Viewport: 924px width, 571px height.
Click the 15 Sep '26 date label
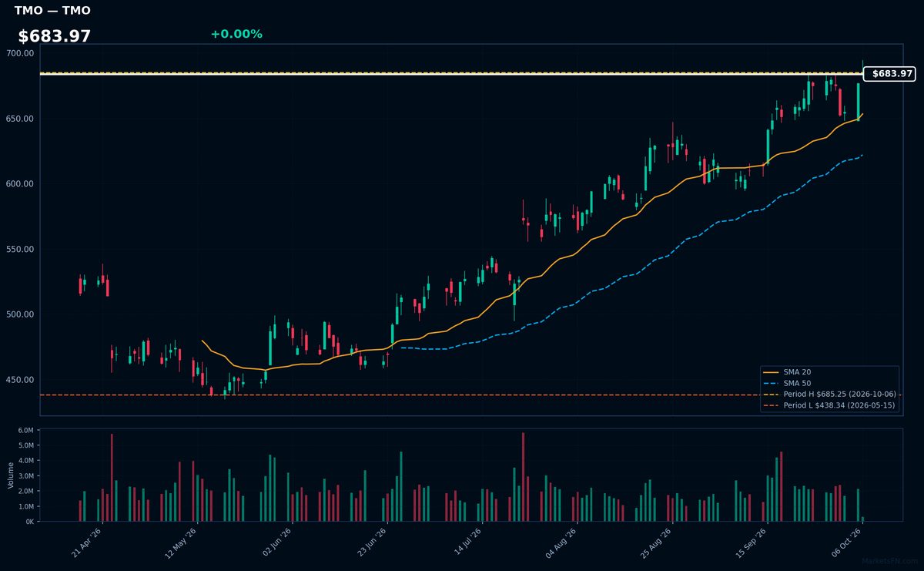[752, 542]
